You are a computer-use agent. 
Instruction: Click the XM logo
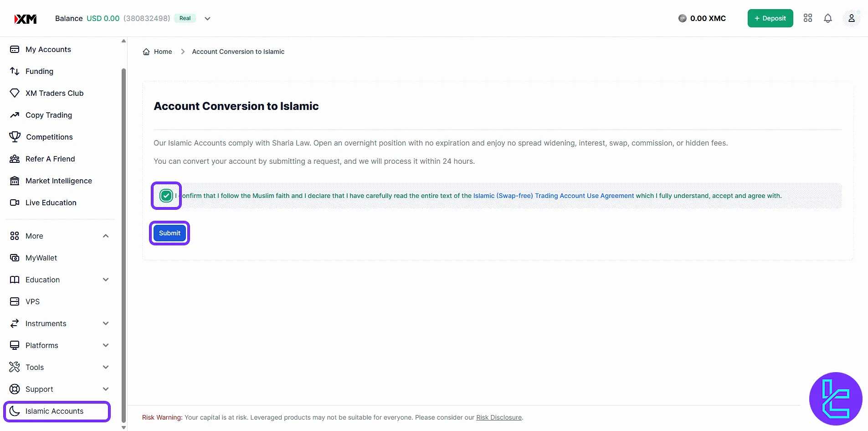click(x=26, y=19)
